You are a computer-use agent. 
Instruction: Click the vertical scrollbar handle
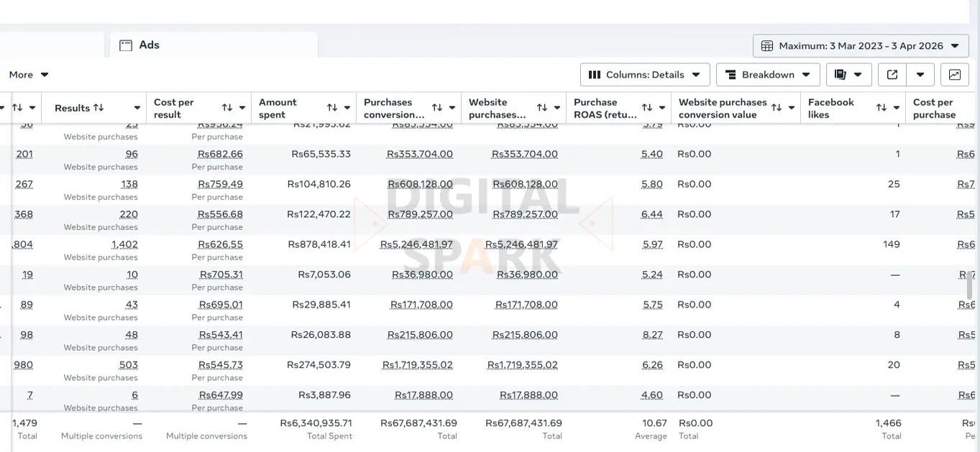point(969,285)
